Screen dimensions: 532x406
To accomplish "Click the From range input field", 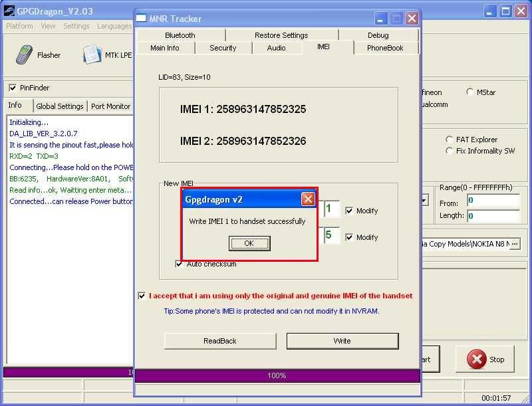I will [493, 200].
